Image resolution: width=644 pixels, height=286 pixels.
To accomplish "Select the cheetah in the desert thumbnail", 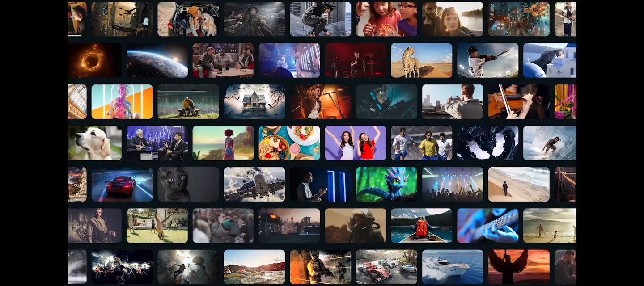I will pos(422,60).
